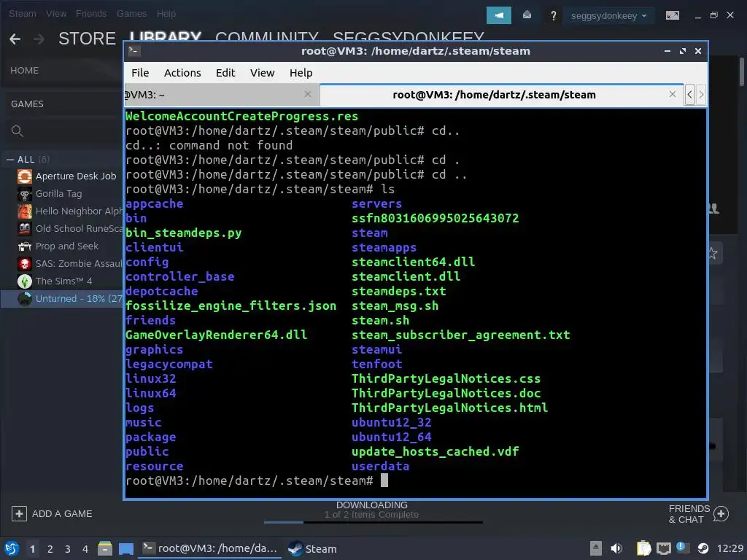Click the Prop and Seek game icon

point(24,246)
